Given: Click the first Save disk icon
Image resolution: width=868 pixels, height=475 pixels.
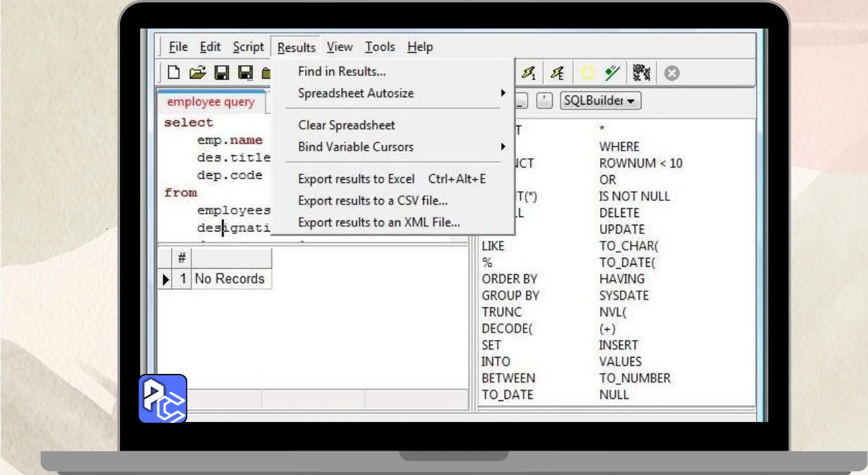Looking at the screenshot, I should [x=222, y=73].
